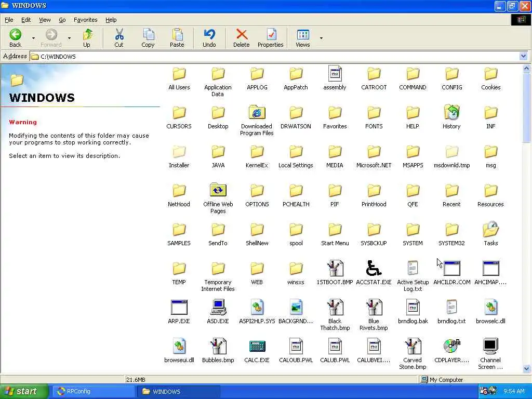This screenshot has height=399, width=532.
Task: Select the AHCIMAP program icon
Action: [x=490, y=269]
